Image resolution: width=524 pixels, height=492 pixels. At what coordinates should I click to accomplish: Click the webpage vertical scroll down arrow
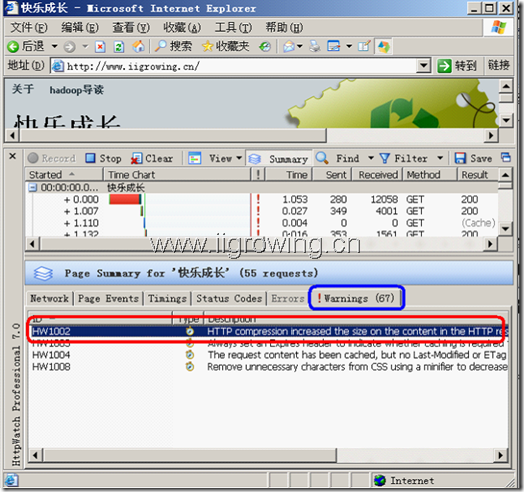[x=506, y=120]
